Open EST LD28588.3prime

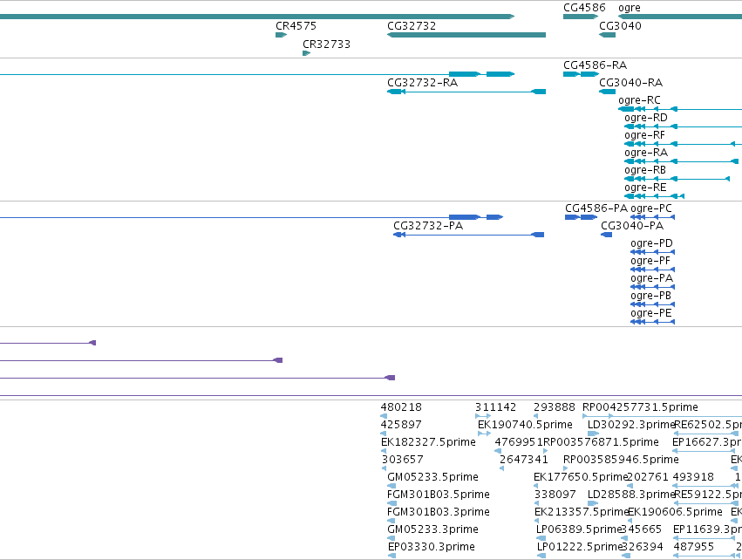[630, 495]
